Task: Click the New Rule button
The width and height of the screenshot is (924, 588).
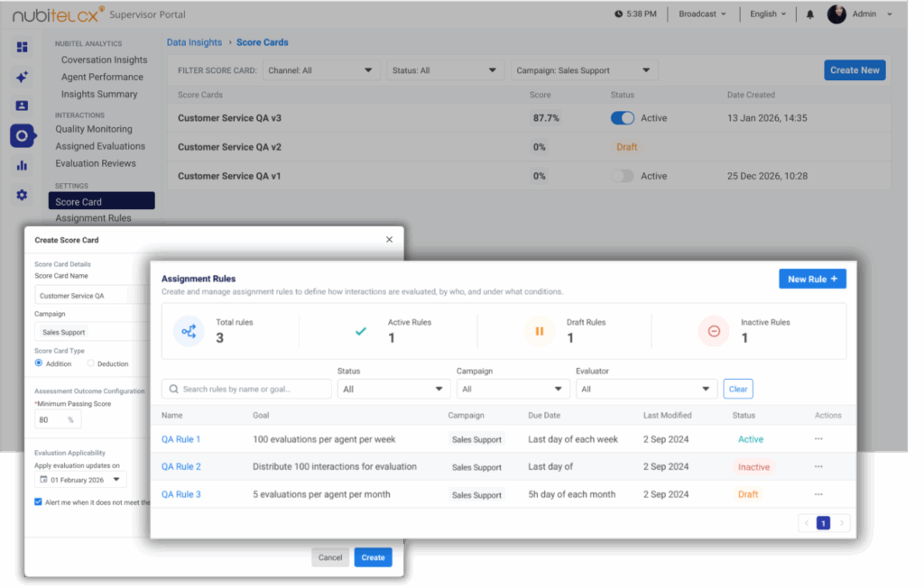Action: [812, 279]
